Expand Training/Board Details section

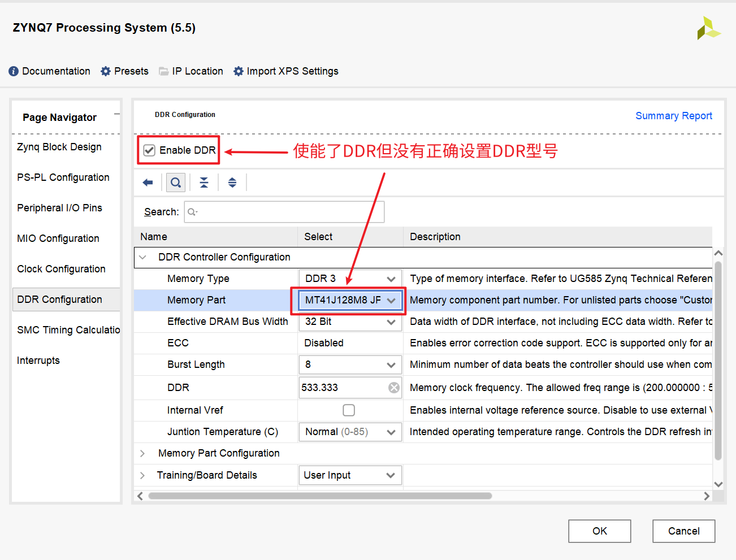pos(142,475)
